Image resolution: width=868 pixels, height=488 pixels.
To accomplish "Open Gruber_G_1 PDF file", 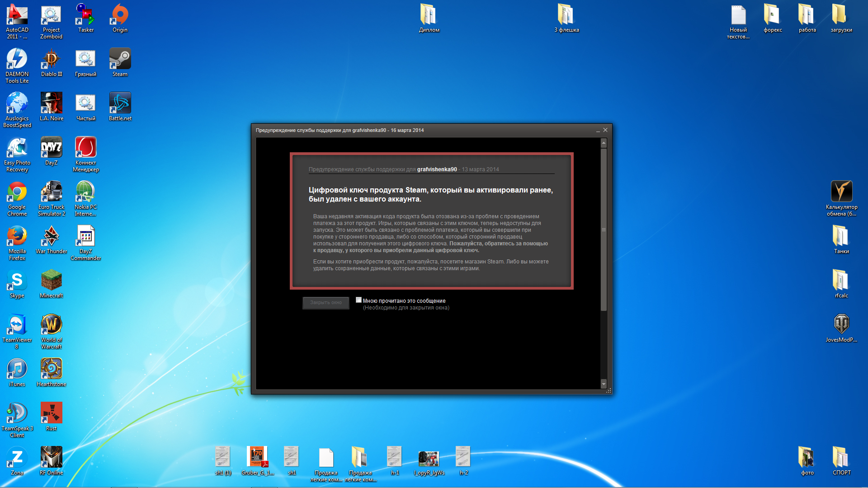I will pyautogui.click(x=257, y=461).
